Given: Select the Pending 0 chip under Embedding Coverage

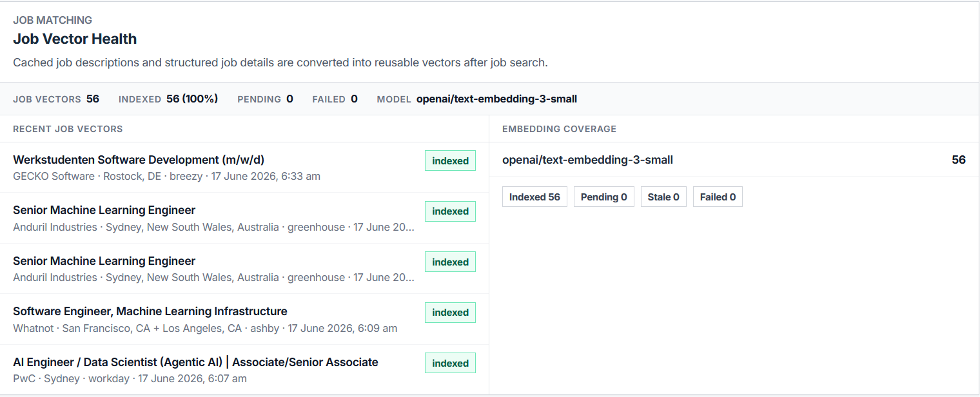Looking at the screenshot, I should click(x=604, y=197).
